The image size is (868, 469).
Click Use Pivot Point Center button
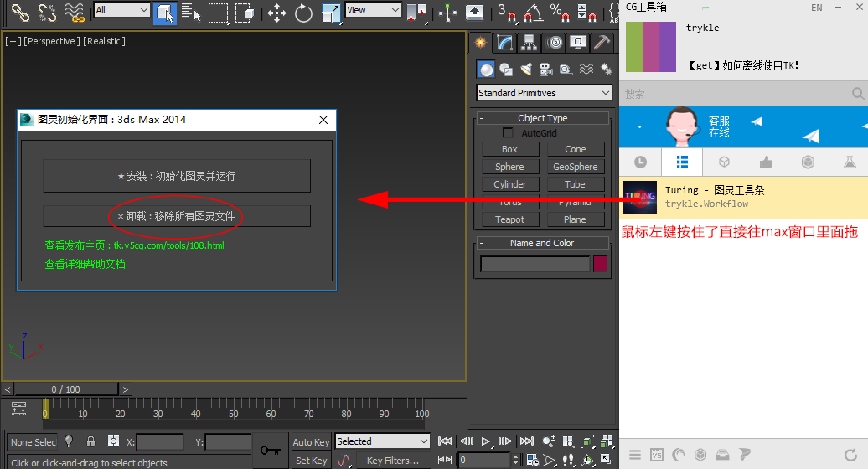416,13
